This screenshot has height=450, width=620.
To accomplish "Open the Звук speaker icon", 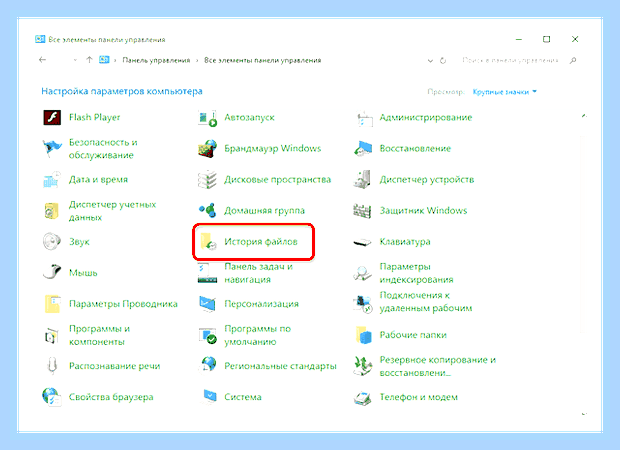I will tap(52, 241).
